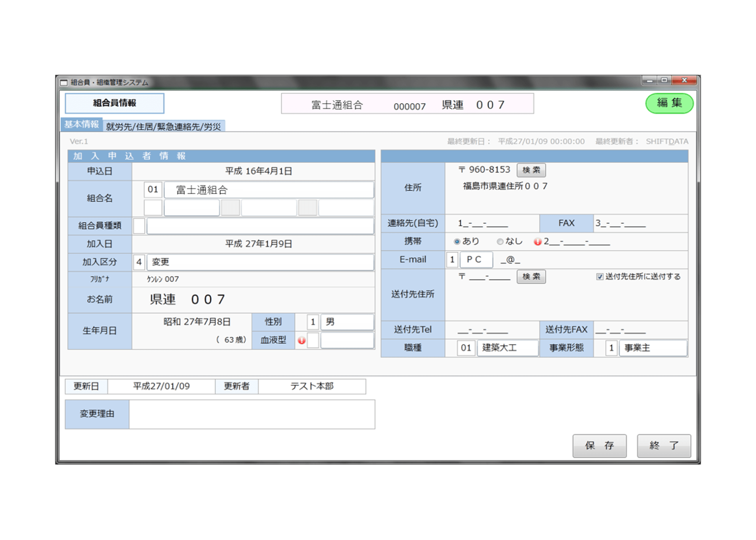Open the 加入区分 変更 combo box
756x540 pixels.
click(x=260, y=262)
